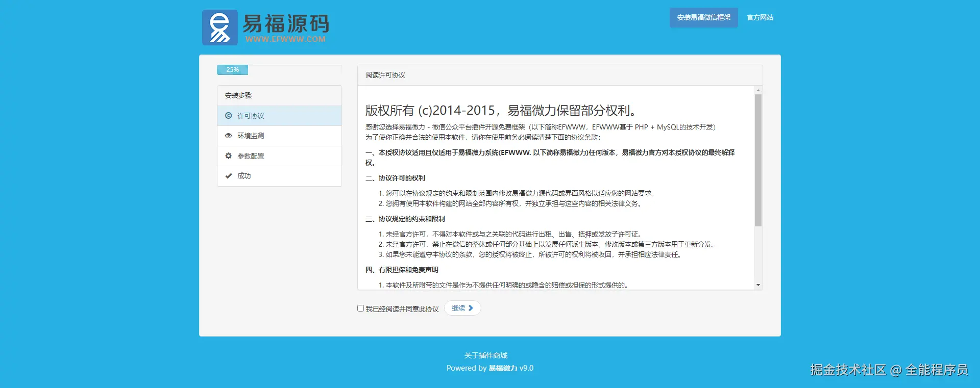The width and height of the screenshot is (980, 388).
Task: Click the eye icon beside 环境监测
Action: 228,136
